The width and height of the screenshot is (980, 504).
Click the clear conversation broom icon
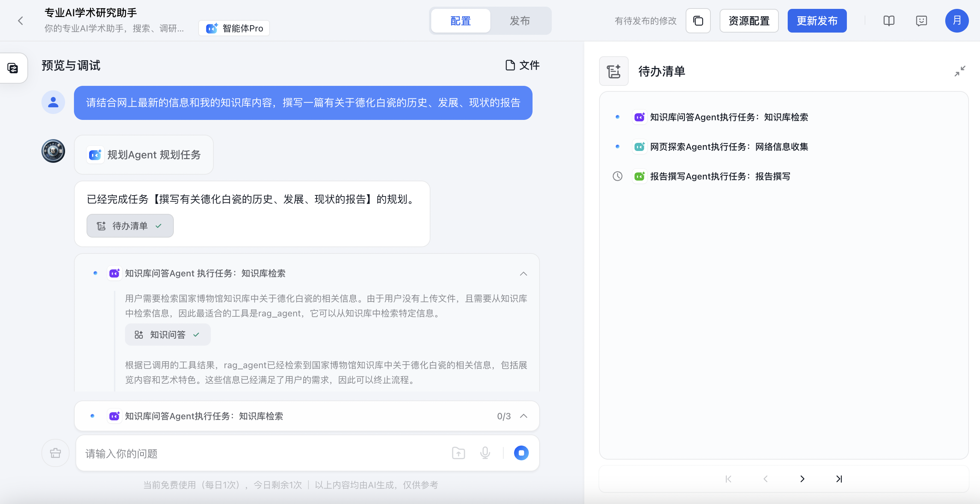(x=55, y=453)
